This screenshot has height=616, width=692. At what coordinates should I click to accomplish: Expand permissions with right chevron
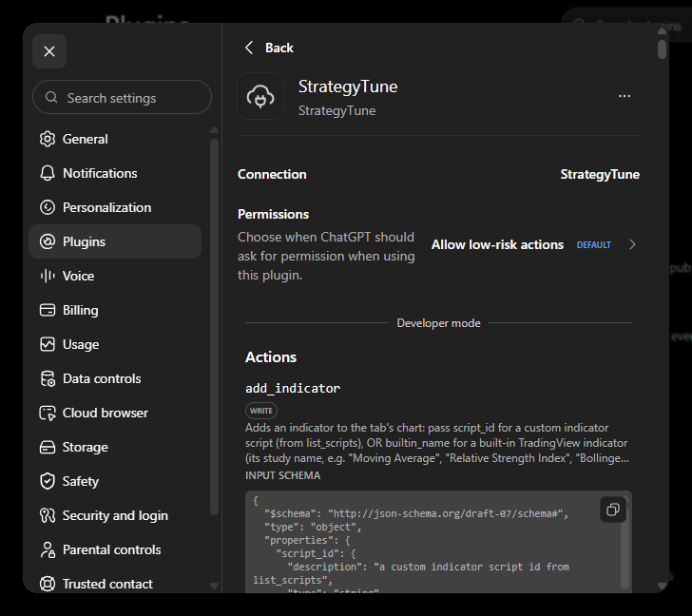[x=632, y=245]
